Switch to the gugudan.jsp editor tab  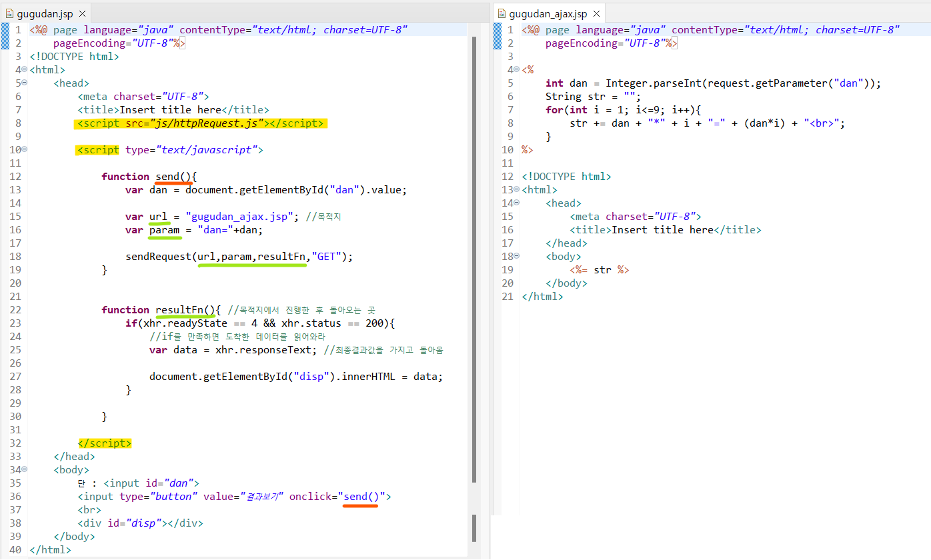click(x=44, y=13)
